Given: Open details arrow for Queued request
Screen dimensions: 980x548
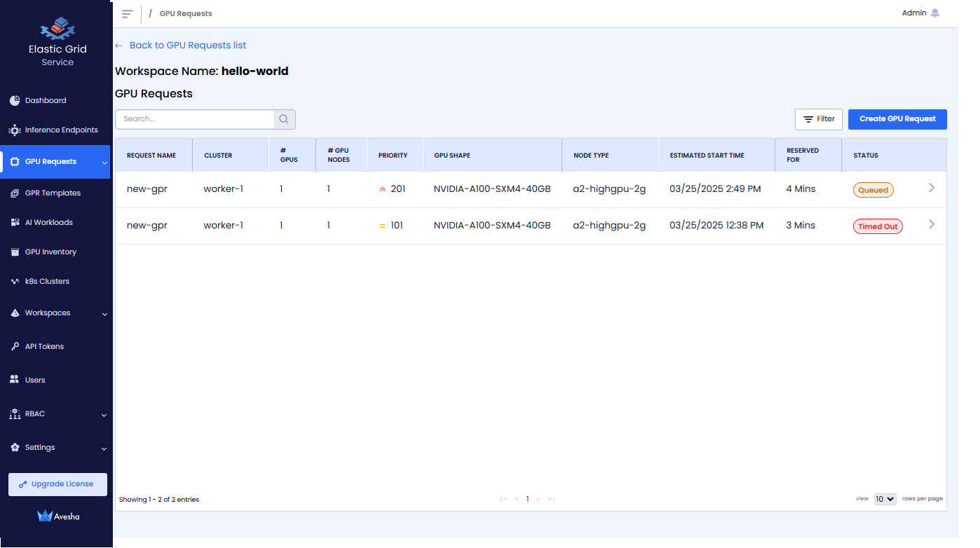Looking at the screenshot, I should (x=931, y=188).
